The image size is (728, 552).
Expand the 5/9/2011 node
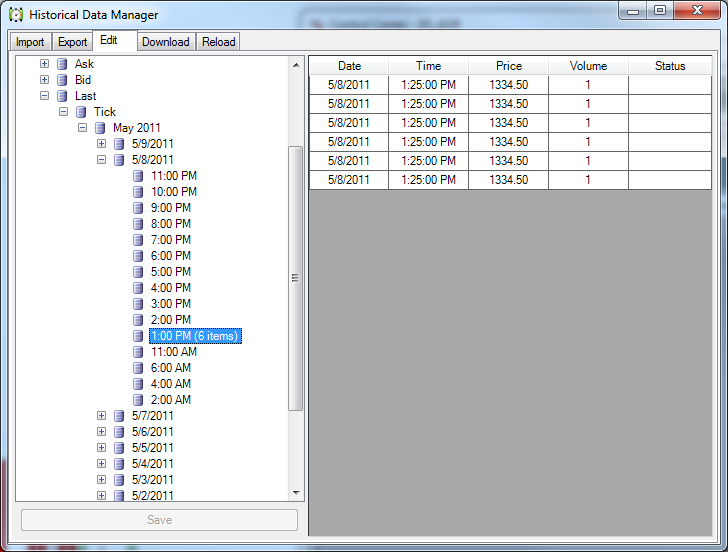coord(102,144)
